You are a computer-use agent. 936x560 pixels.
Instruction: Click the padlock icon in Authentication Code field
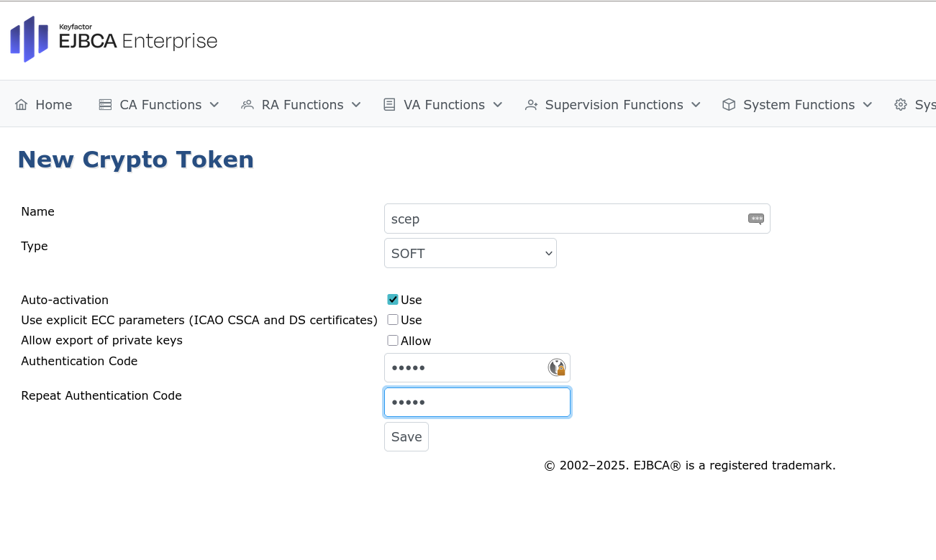point(557,367)
